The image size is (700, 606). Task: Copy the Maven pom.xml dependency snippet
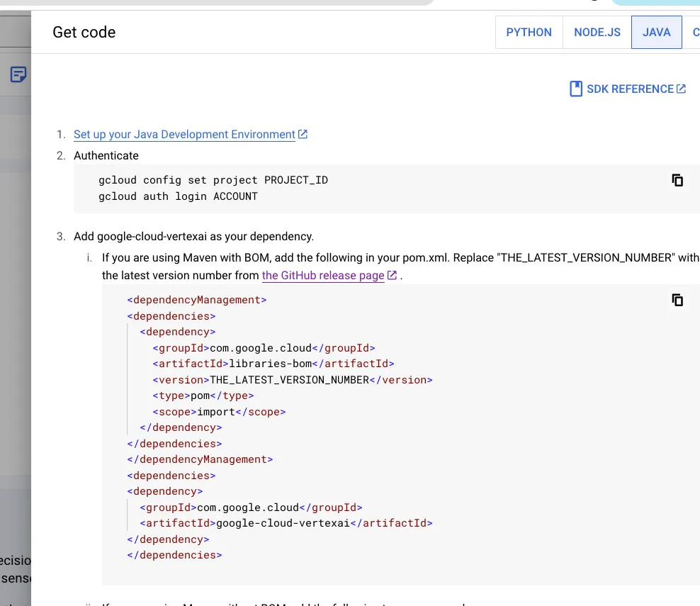677,300
